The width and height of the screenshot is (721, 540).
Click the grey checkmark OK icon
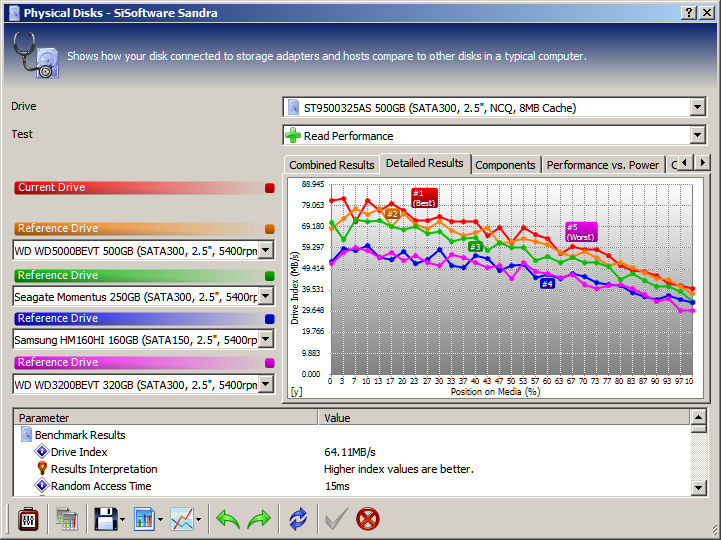pos(336,520)
